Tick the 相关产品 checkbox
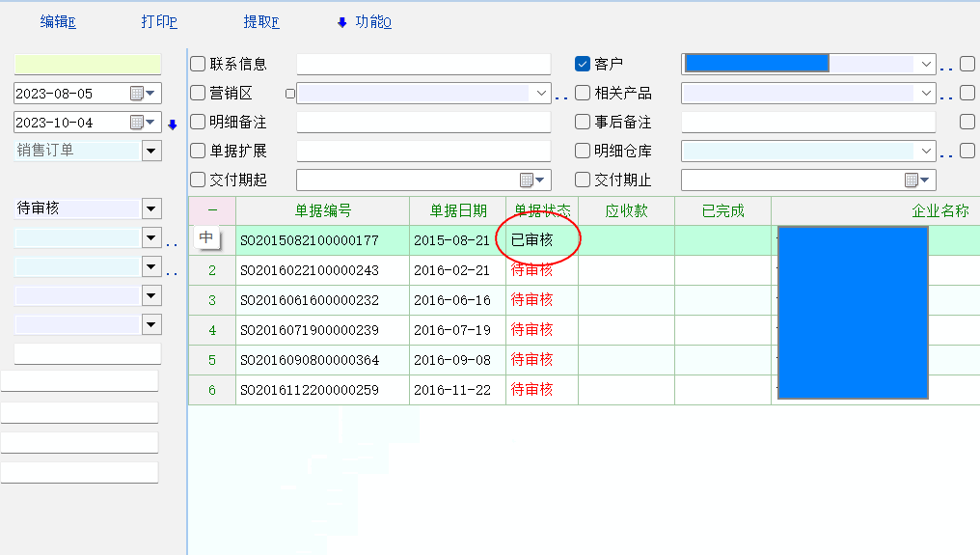 coord(583,94)
